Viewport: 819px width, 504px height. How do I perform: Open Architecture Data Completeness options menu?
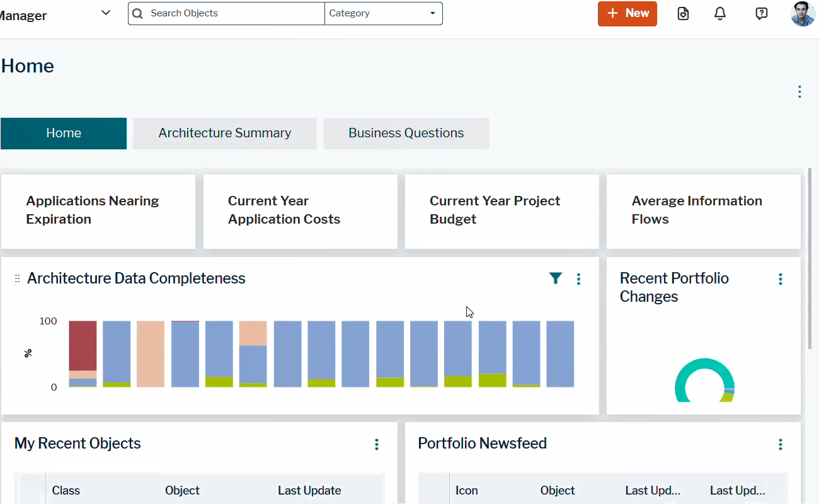[x=578, y=278]
